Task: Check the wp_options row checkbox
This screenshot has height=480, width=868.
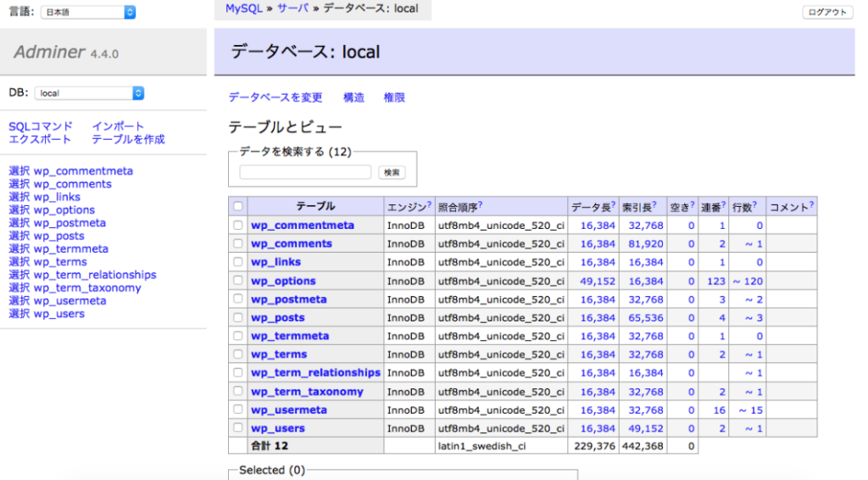Action: click(238, 281)
